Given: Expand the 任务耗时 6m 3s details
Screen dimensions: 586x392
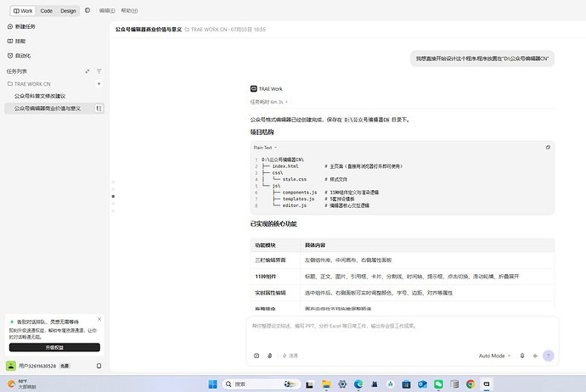Looking at the screenshot, I should click(x=268, y=102).
